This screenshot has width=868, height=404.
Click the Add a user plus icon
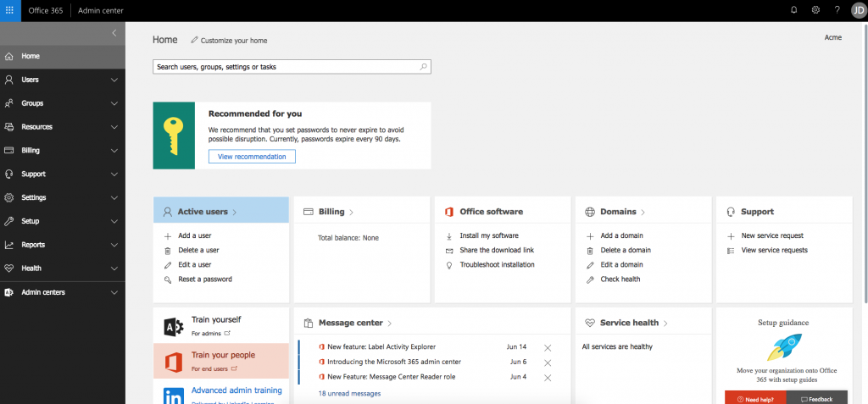(x=168, y=235)
